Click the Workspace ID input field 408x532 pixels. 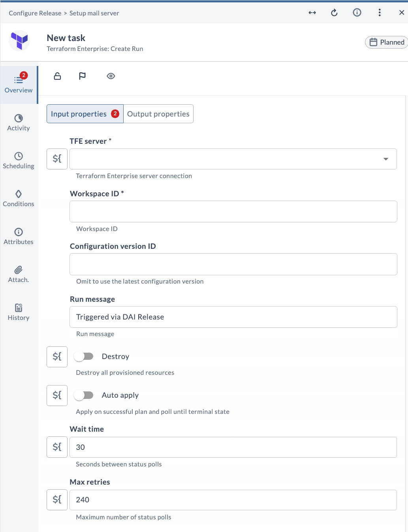[233, 211]
